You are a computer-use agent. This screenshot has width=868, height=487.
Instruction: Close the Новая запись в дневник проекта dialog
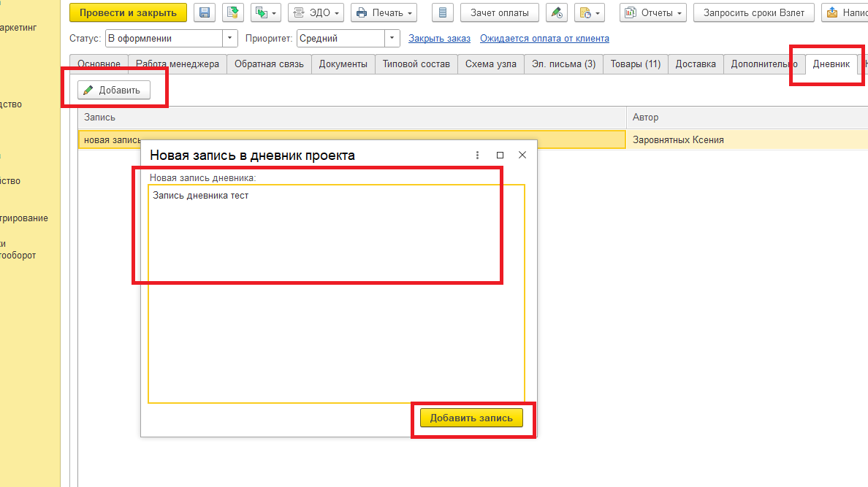point(522,155)
